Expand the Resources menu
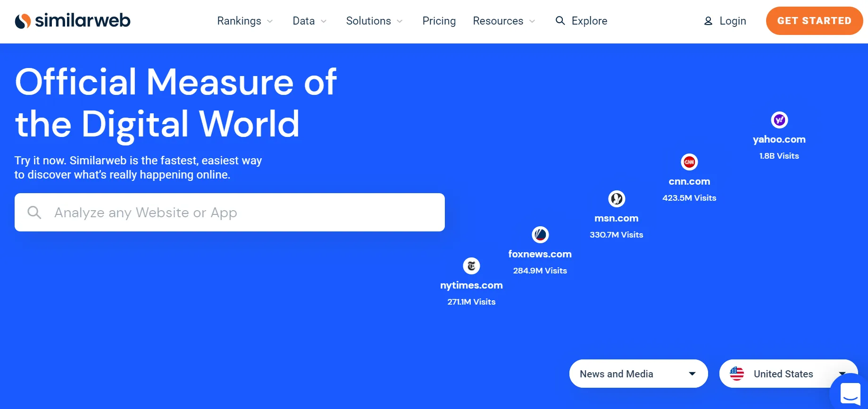Screen dimensions: 868x409 pos(504,21)
